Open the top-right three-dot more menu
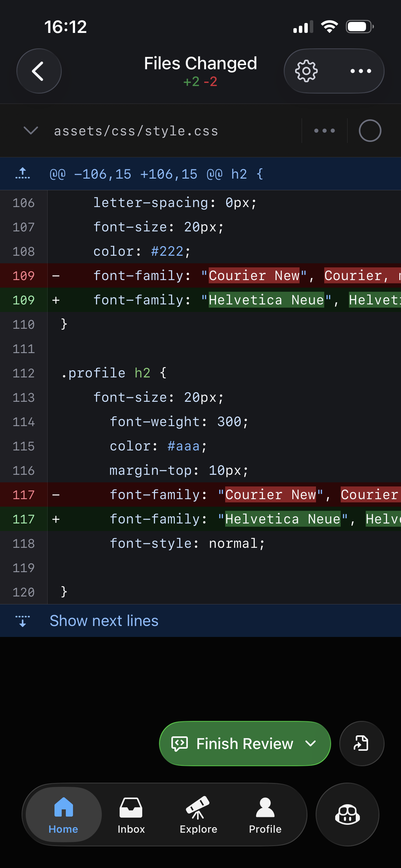 [x=361, y=71]
